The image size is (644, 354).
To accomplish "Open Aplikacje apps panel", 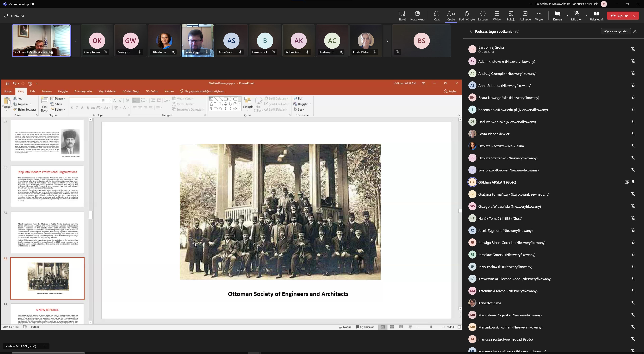I will pos(525,15).
